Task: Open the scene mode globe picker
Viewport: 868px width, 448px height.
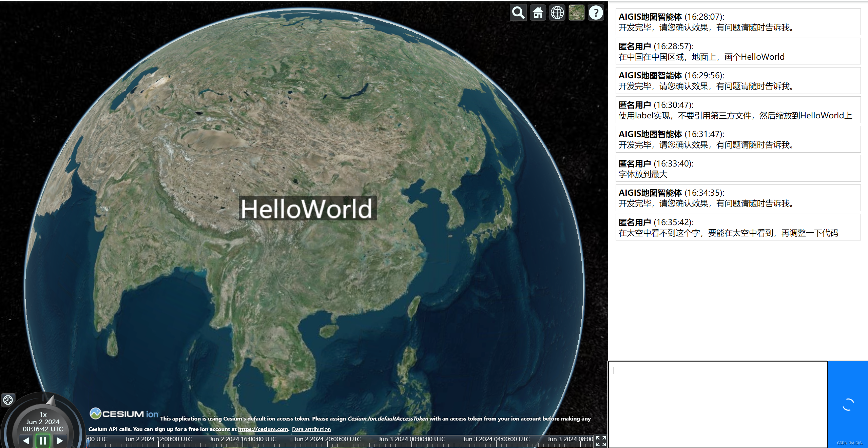Action: [557, 13]
